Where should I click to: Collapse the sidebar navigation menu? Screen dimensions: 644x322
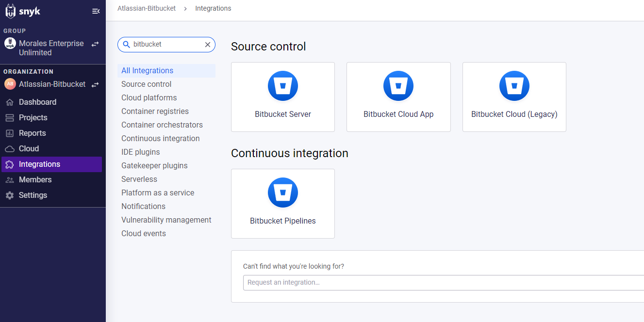pos(96,11)
